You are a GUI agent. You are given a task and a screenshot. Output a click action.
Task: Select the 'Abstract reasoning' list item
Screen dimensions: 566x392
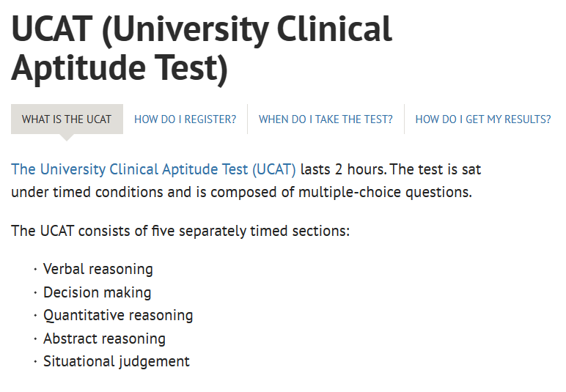pos(104,339)
